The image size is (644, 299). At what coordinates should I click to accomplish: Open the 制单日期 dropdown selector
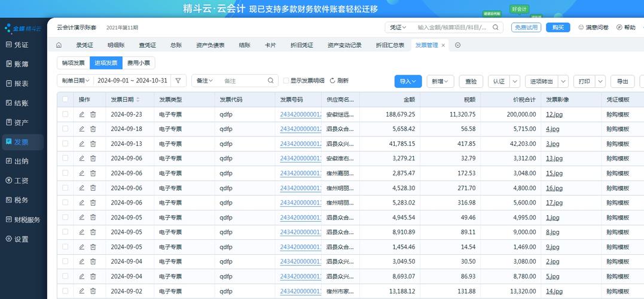coord(75,81)
